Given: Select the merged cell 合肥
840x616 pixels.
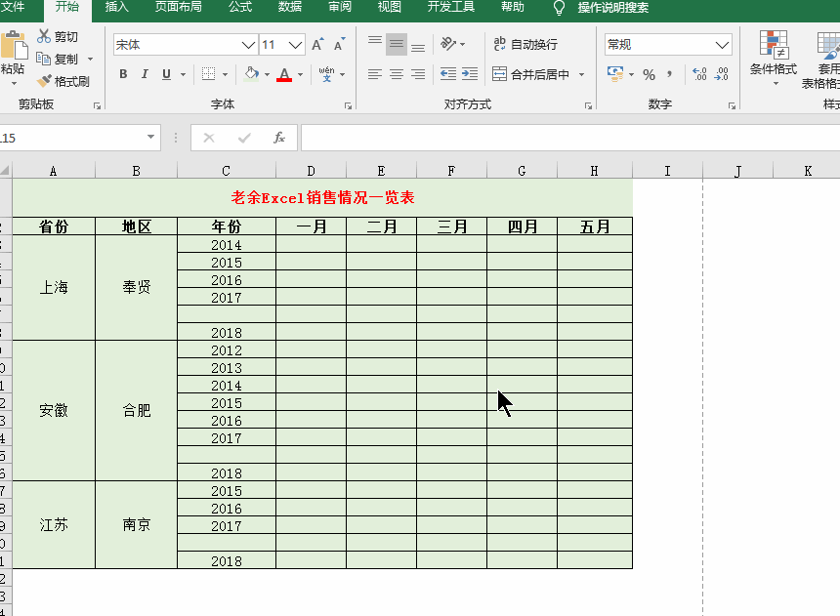Looking at the screenshot, I should (x=136, y=411).
